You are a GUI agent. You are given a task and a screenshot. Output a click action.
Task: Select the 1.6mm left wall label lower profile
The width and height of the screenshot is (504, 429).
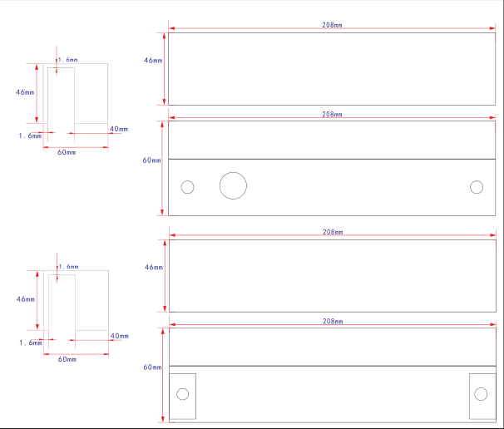point(31,343)
